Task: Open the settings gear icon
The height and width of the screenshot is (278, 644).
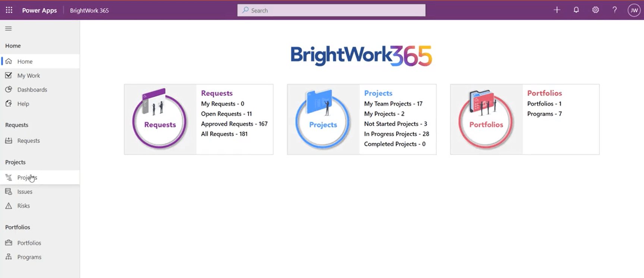Action: 596,10
